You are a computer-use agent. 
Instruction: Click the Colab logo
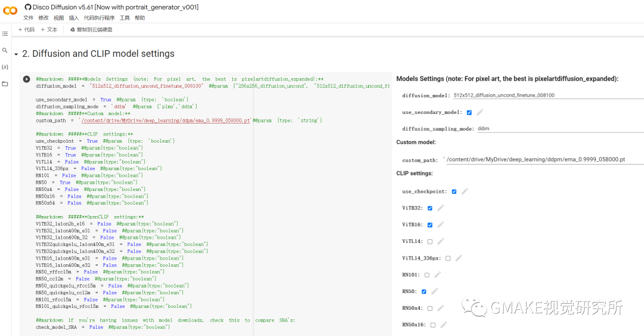[11, 11]
